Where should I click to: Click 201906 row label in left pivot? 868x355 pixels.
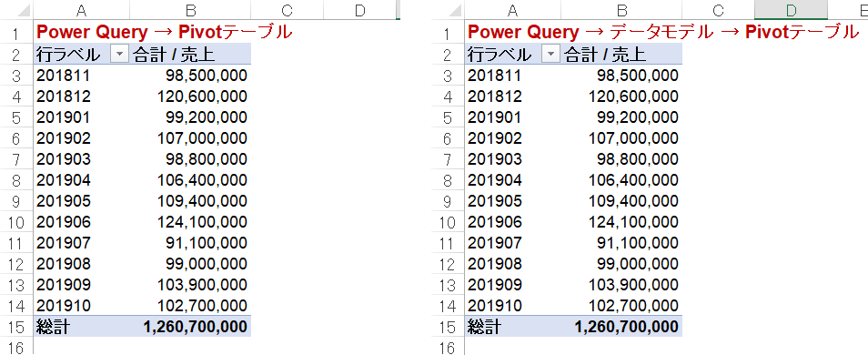tap(64, 222)
